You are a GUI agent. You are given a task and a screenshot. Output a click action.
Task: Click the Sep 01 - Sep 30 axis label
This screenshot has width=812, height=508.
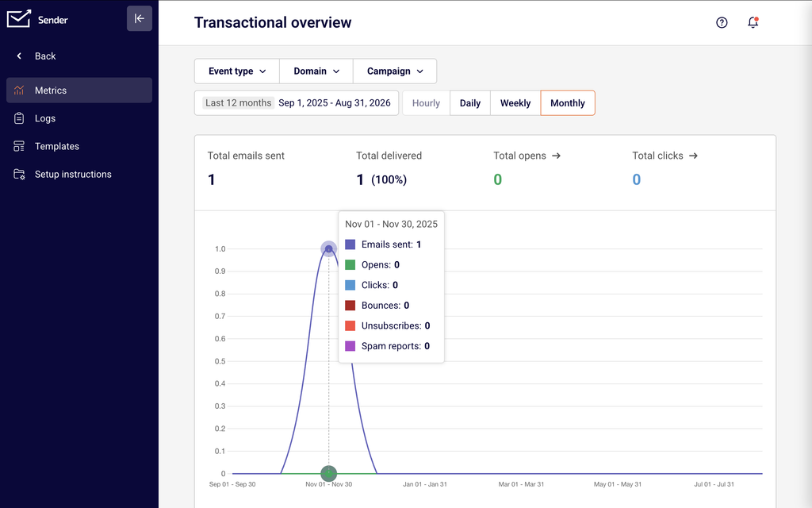coord(232,484)
